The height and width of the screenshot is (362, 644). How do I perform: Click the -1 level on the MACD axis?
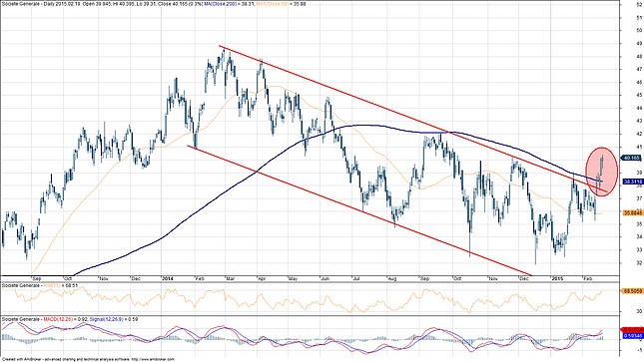(639, 350)
